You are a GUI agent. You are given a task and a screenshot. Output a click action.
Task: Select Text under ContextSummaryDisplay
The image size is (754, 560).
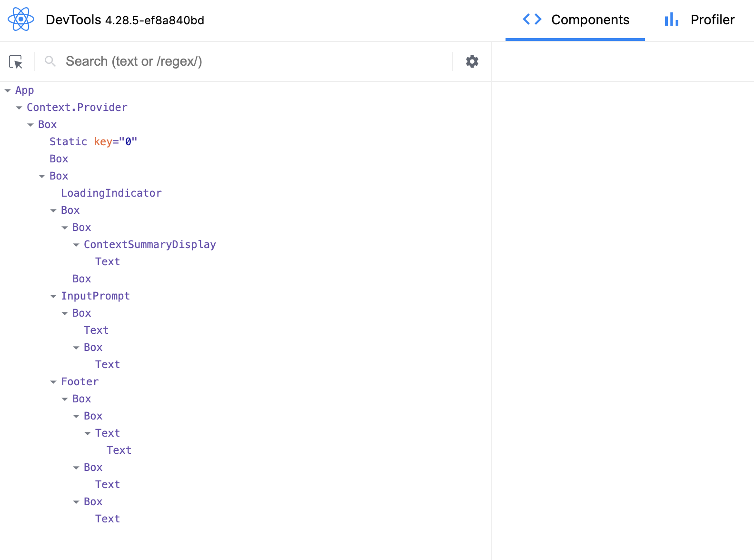point(108,262)
